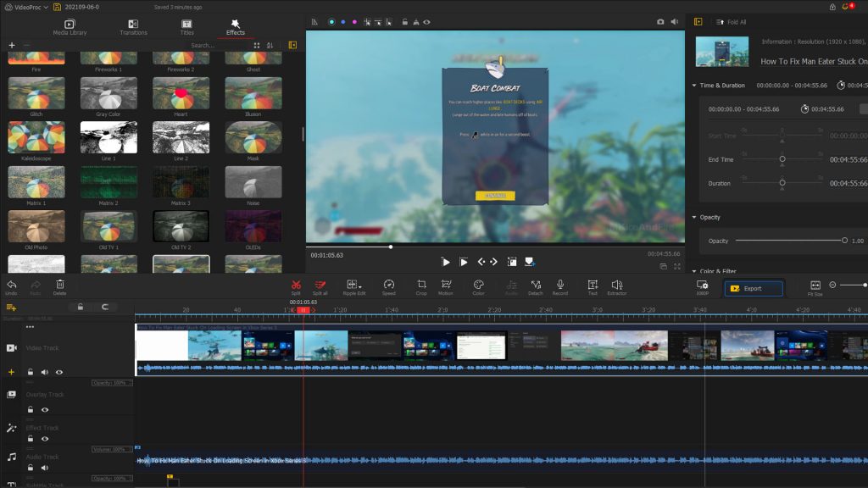Screen dimensions: 868x488
Task: Toggle Effect Track lock
Action: tap(31, 439)
